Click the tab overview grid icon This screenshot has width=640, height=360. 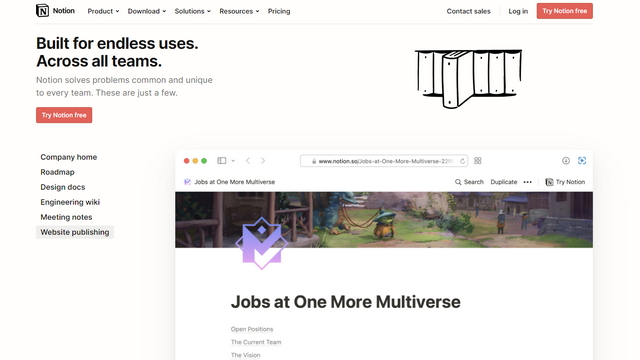[478, 161]
